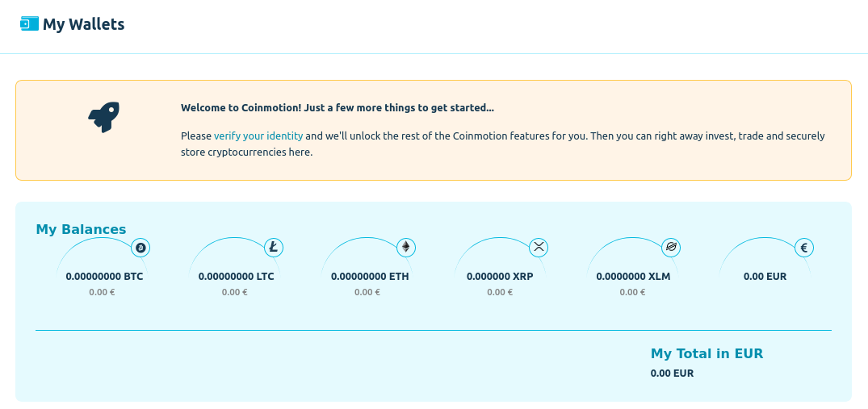Select the Ethereum coin icon
This screenshot has height=409, width=868.
pyautogui.click(x=406, y=248)
